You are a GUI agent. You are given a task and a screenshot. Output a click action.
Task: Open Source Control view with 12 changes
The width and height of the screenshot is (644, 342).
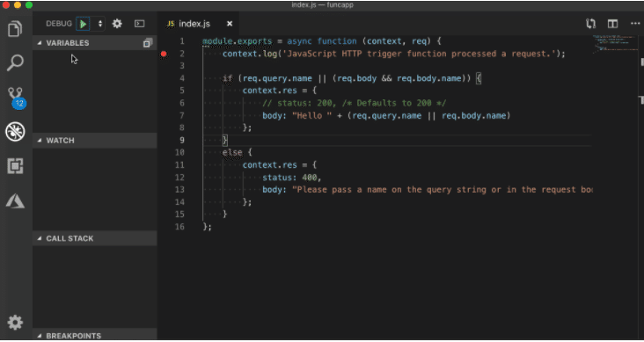[x=17, y=98]
